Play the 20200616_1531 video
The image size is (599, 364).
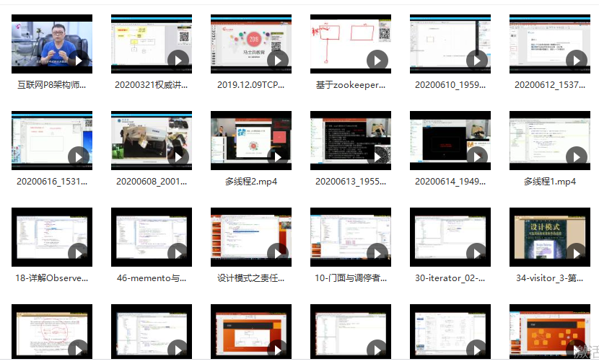point(79,157)
